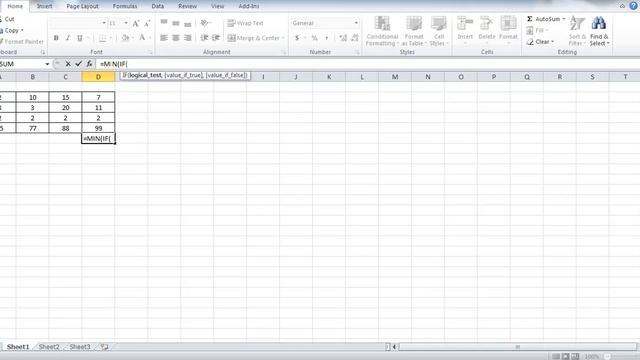640x360 pixels.
Task: Open the View tab
Action: [218, 6]
